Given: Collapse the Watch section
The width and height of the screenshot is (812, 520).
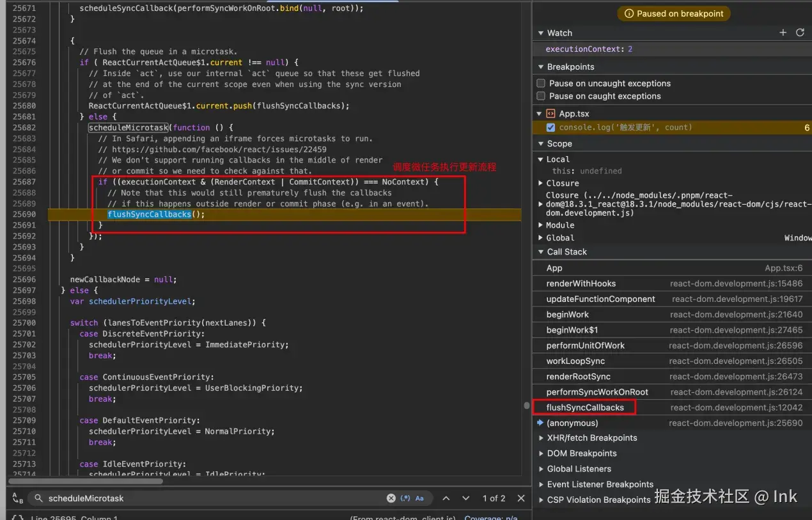Looking at the screenshot, I should coord(540,33).
